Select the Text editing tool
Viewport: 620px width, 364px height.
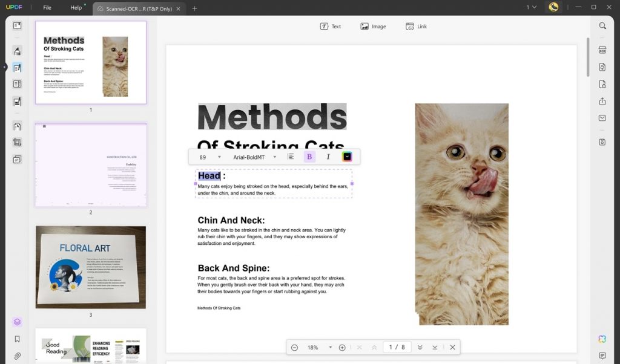331,26
